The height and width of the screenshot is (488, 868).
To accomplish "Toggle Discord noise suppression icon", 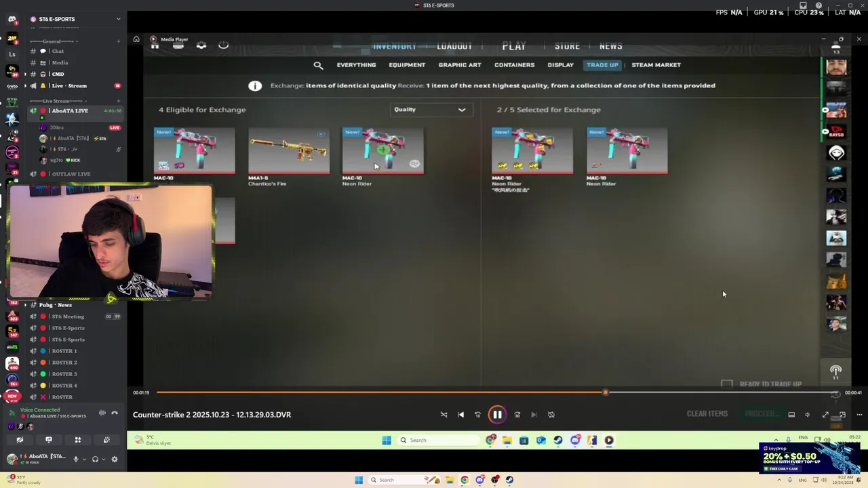I will click(102, 413).
